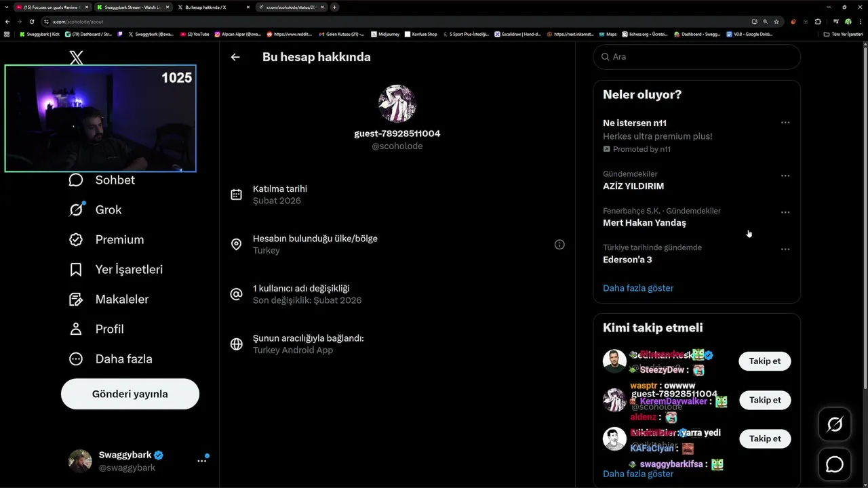Open the apps grid icon in bookmarks bar
868x488 pixels.
point(7,34)
